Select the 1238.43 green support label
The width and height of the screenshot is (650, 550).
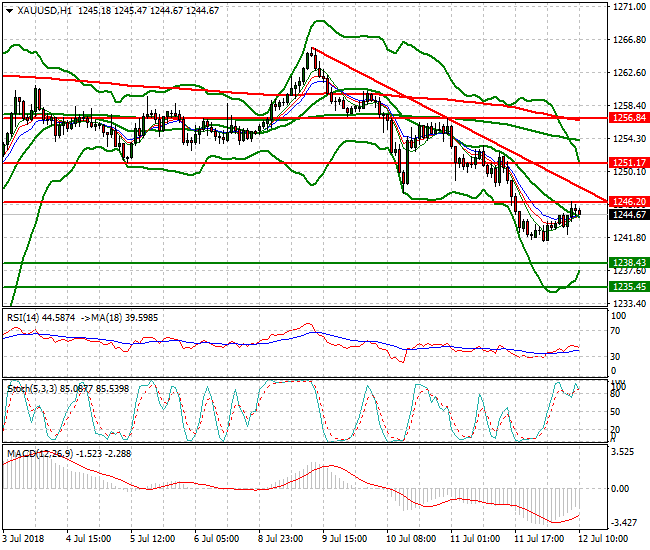[x=627, y=262]
